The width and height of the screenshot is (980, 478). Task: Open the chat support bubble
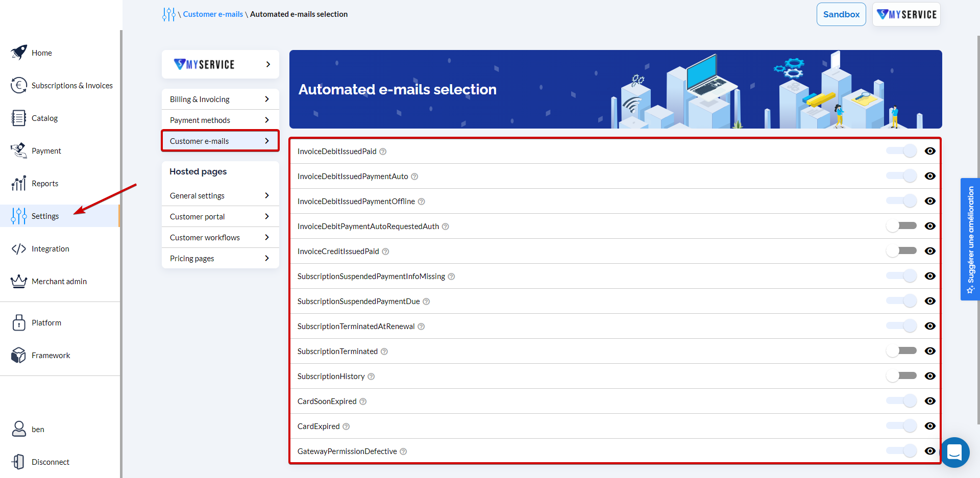tap(954, 452)
